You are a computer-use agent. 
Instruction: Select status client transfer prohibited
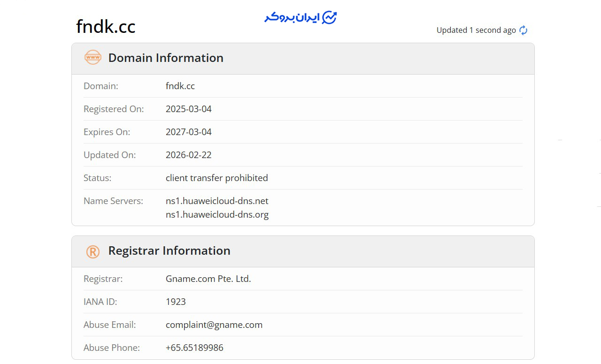point(217,178)
